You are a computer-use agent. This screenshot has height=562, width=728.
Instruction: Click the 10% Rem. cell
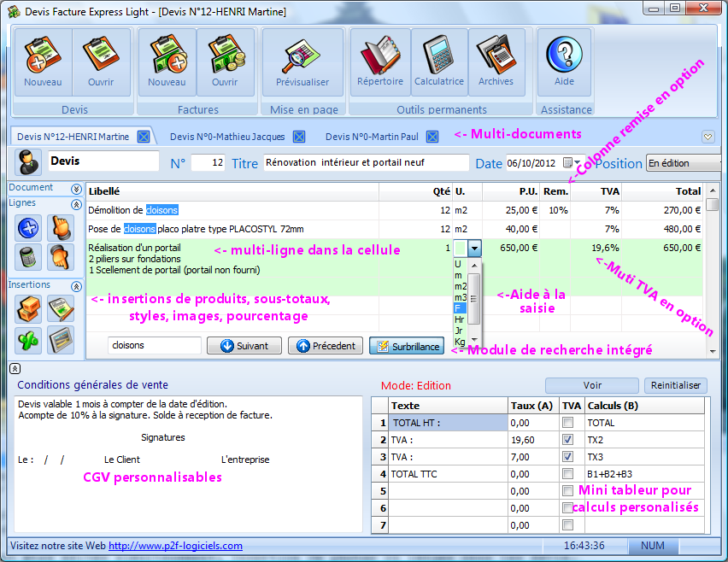(555, 210)
